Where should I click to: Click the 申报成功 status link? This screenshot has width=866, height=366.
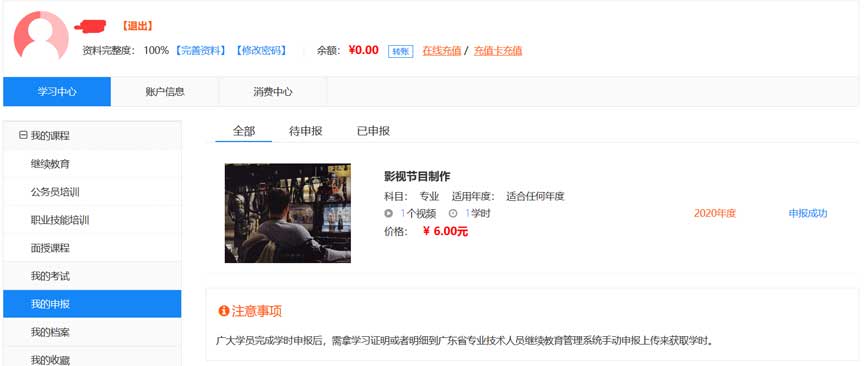[808, 214]
